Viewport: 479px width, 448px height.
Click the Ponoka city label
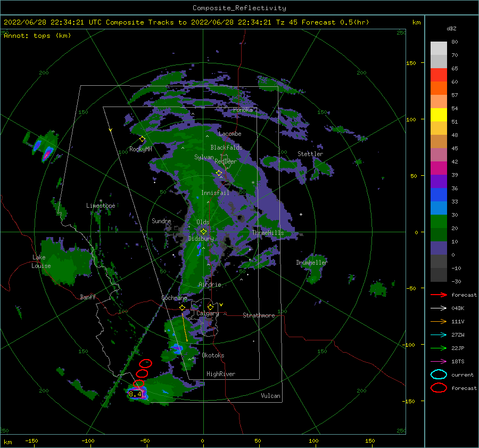click(x=243, y=110)
